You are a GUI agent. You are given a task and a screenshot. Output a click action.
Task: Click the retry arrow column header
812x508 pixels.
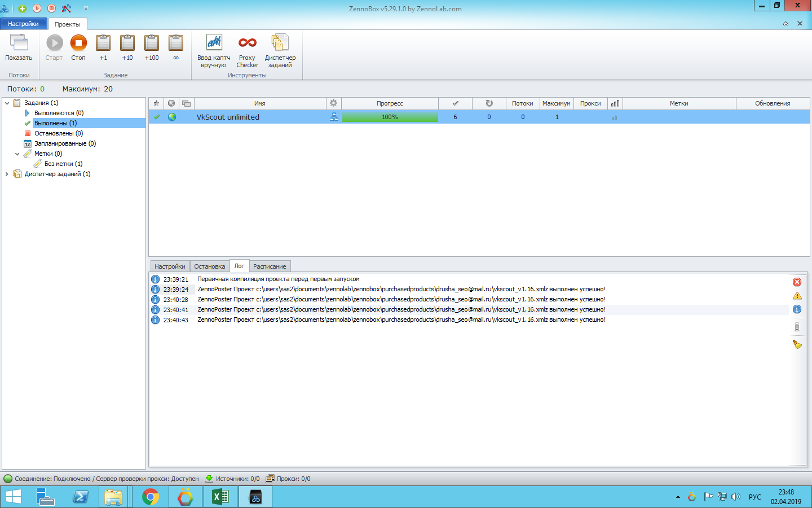tap(489, 103)
